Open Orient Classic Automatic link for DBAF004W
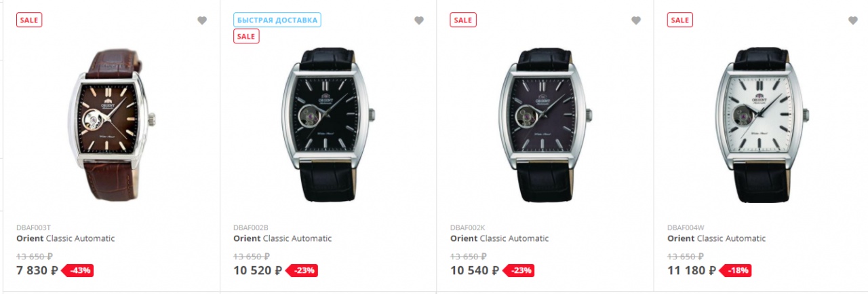The height and width of the screenshot is (294, 868). coord(717,238)
